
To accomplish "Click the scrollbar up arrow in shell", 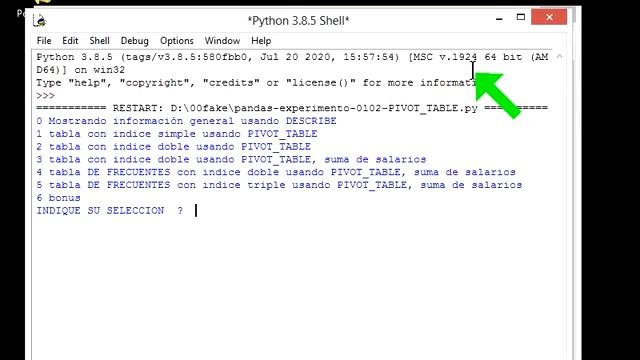I will [x=559, y=57].
